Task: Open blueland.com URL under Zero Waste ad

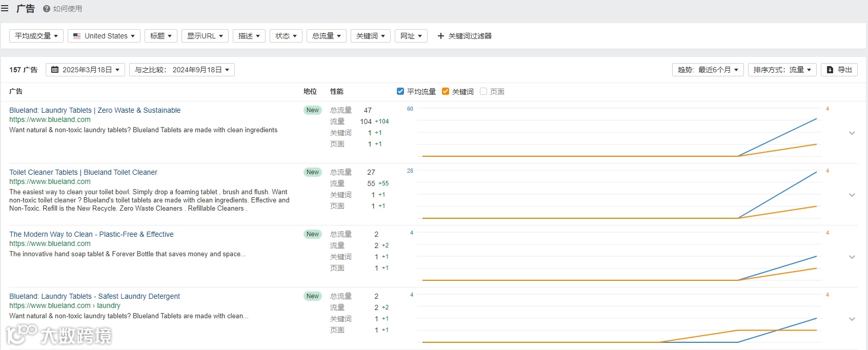Action: (x=50, y=119)
